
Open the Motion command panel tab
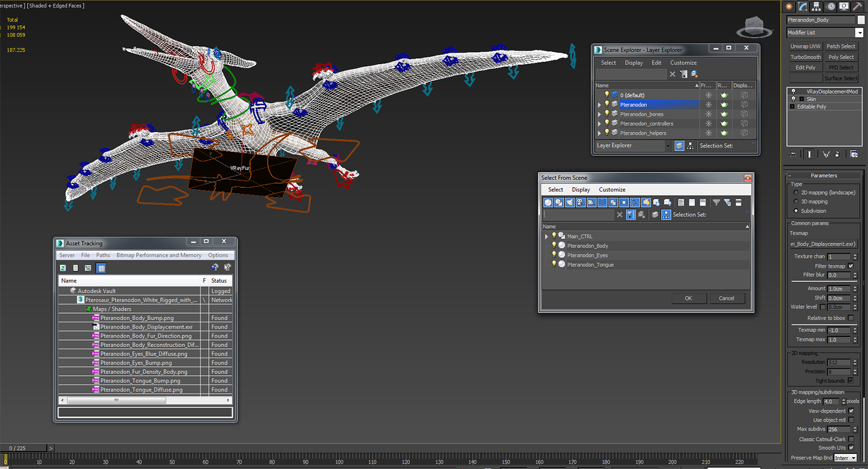[x=830, y=6]
